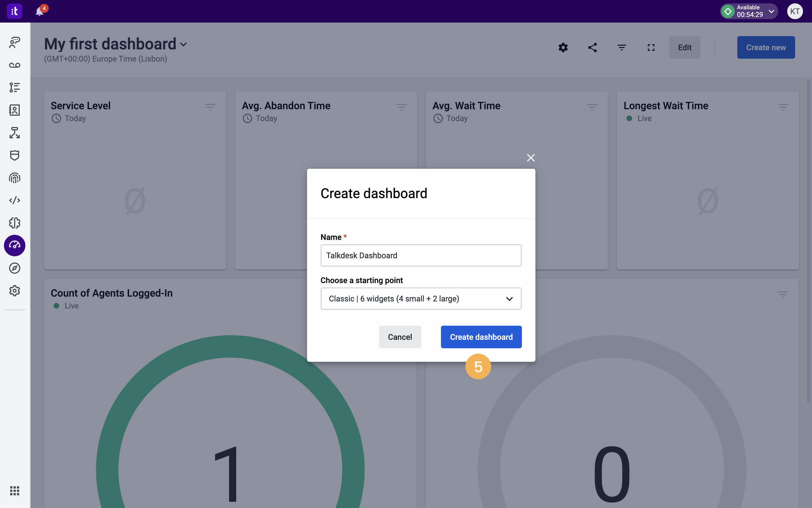Viewport: 812px width, 508px height.
Task: Open the shield Guardian sidebar icon
Action: 14,155
